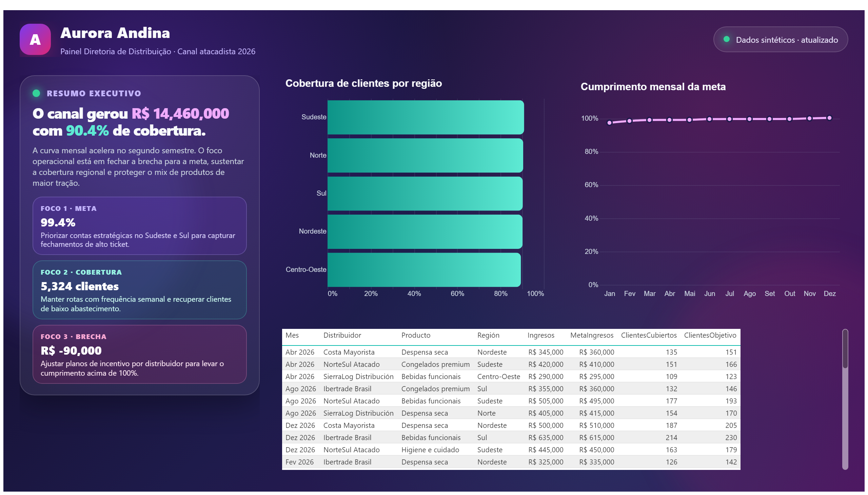Select the Abr 2026 Costa Mayorista row
Viewport: 868px width, 495px height.
pyautogui.click(x=511, y=352)
